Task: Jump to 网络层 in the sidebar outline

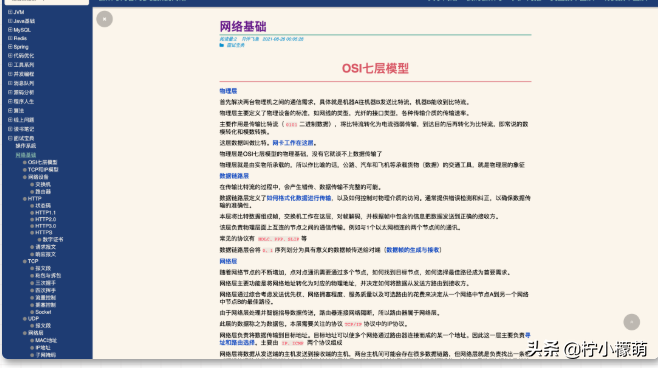Action: [35, 333]
